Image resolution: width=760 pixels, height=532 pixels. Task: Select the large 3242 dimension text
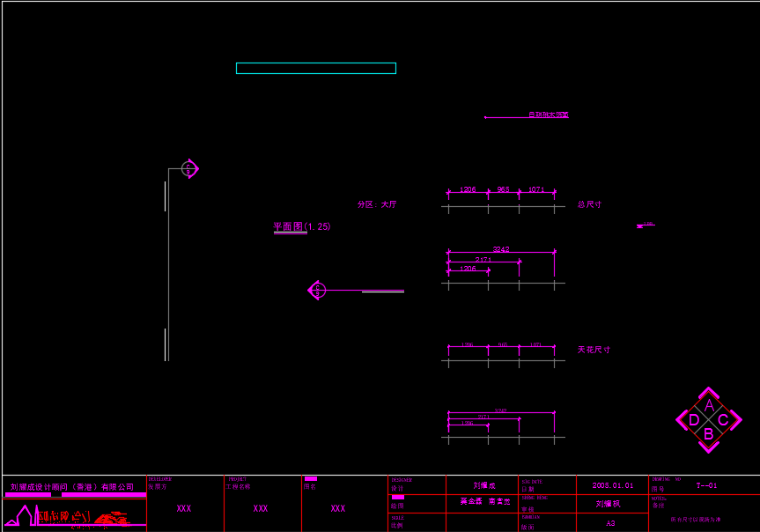pyautogui.click(x=501, y=249)
